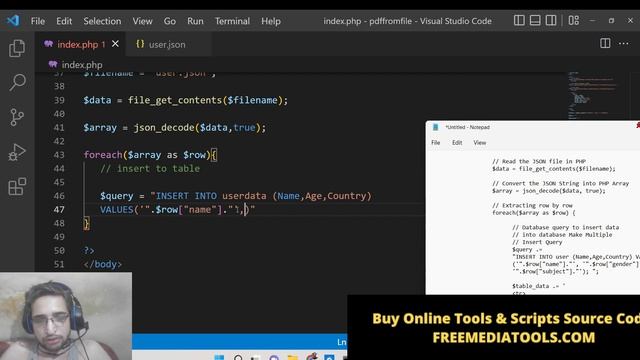Click the '// insert to table' comment

[150, 168]
